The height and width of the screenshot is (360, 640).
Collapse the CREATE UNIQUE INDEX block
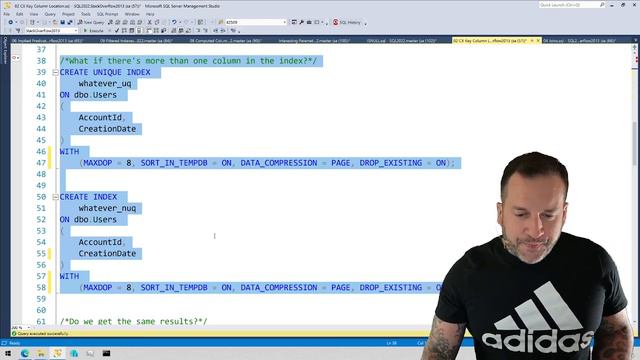pos(56,72)
